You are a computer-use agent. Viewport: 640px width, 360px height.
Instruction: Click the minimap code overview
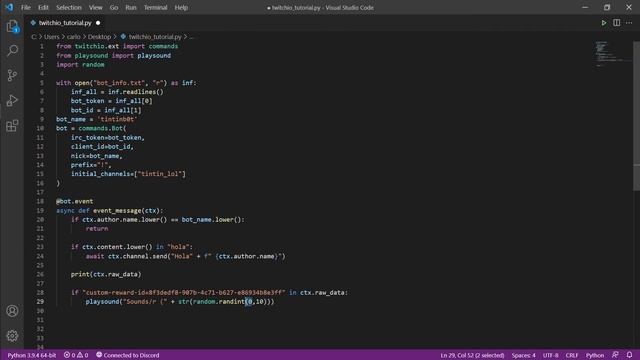click(612, 53)
